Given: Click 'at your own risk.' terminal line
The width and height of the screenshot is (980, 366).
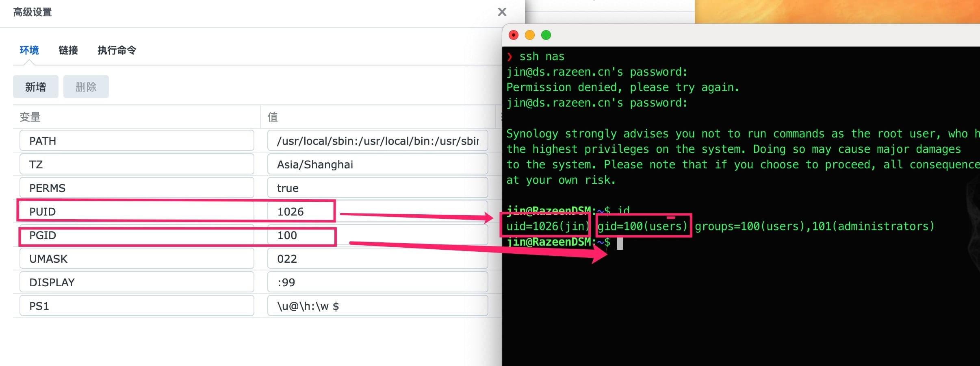Looking at the screenshot, I should point(561,180).
